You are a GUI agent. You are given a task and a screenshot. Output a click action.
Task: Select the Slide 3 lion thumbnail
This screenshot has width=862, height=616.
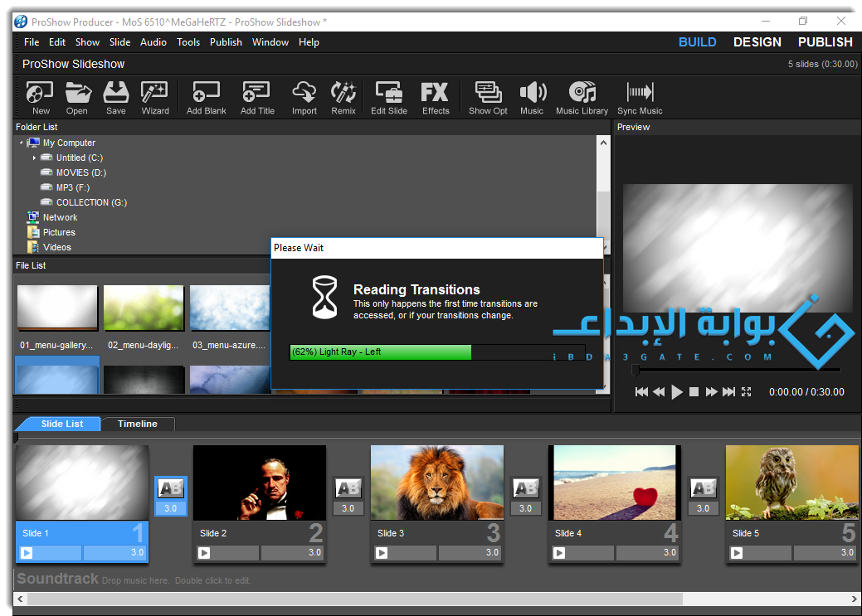(437, 483)
